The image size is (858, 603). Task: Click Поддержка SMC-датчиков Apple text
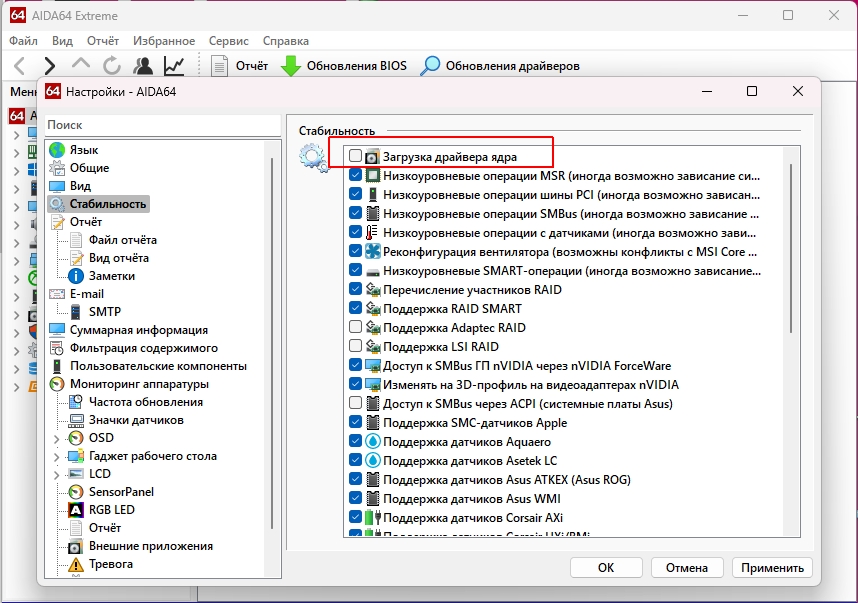(x=475, y=423)
